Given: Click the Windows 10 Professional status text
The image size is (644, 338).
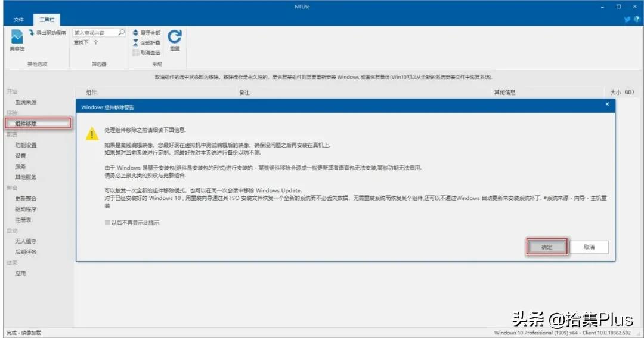Looking at the screenshot, I should pyautogui.click(x=562, y=333).
